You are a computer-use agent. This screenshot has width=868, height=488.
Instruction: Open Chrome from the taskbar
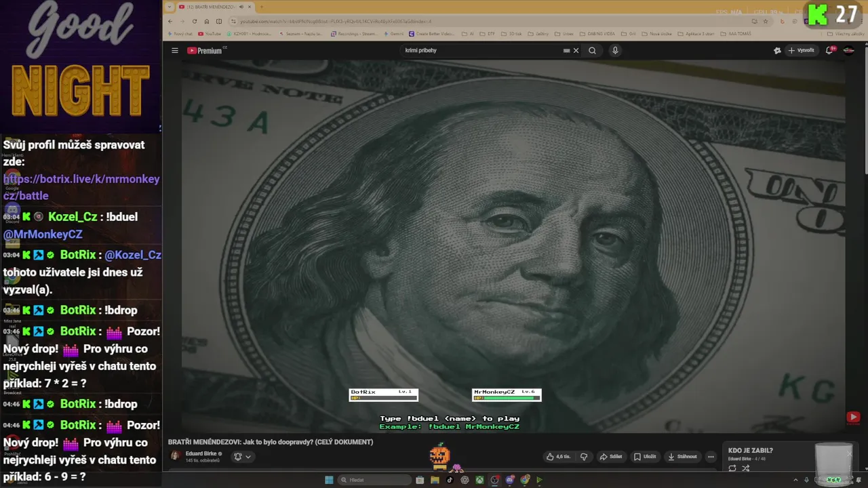525,480
